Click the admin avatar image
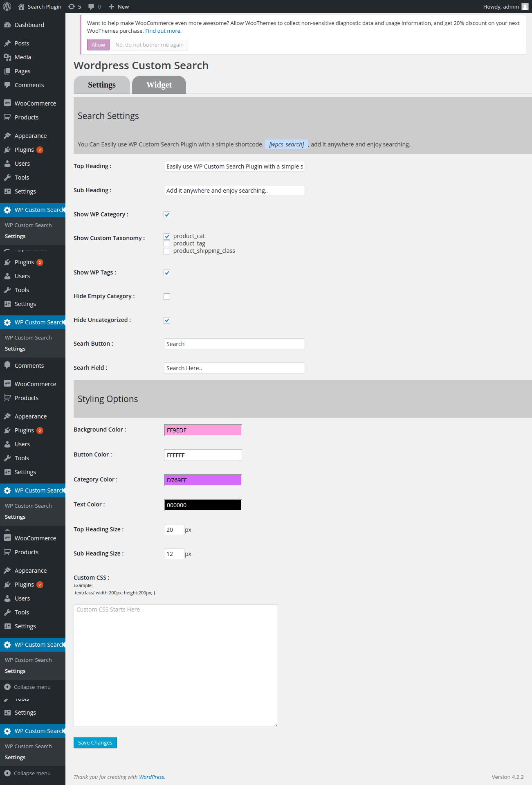Image resolution: width=532 pixels, height=785 pixels. pos(525,7)
